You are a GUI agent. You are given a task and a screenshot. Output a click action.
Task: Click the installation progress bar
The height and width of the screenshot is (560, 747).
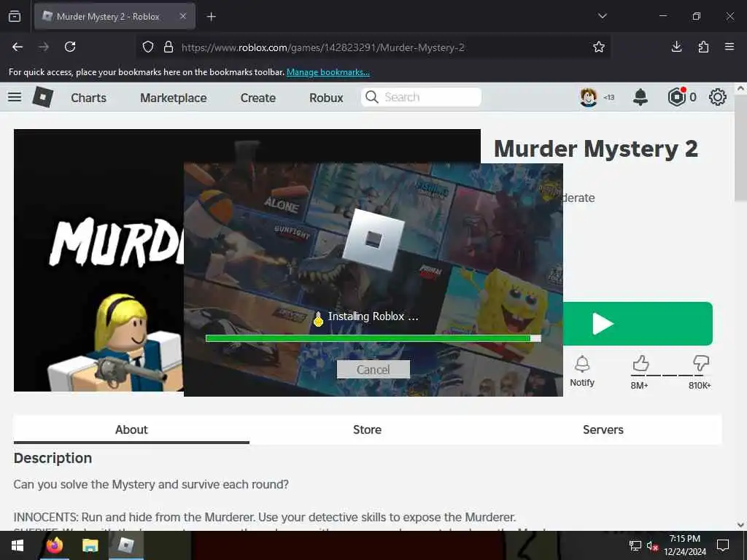coord(373,338)
